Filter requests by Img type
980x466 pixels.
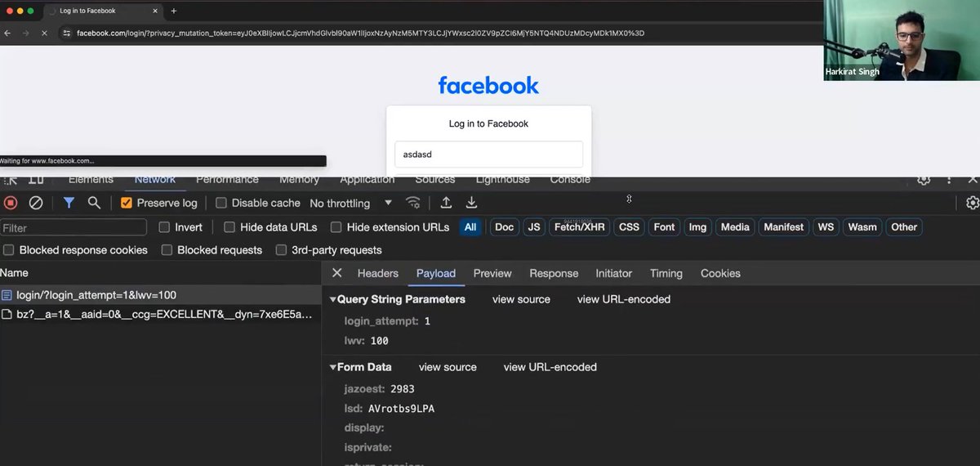coord(697,227)
